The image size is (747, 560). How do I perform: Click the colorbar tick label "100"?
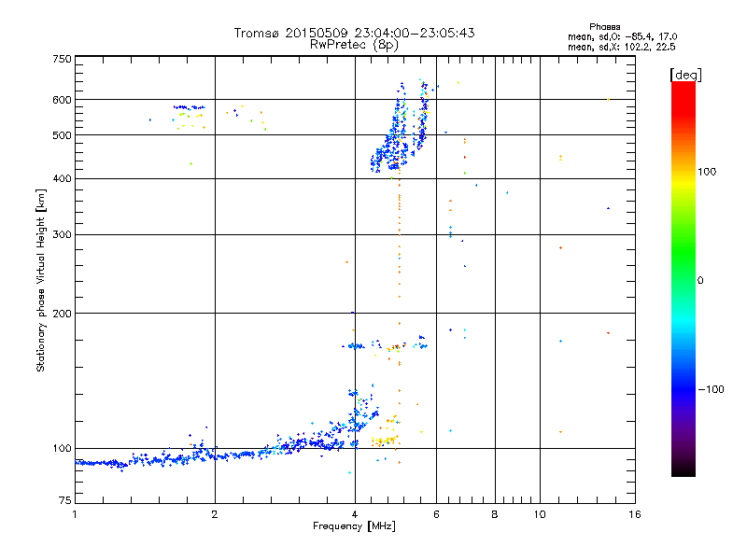pyautogui.click(x=707, y=172)
